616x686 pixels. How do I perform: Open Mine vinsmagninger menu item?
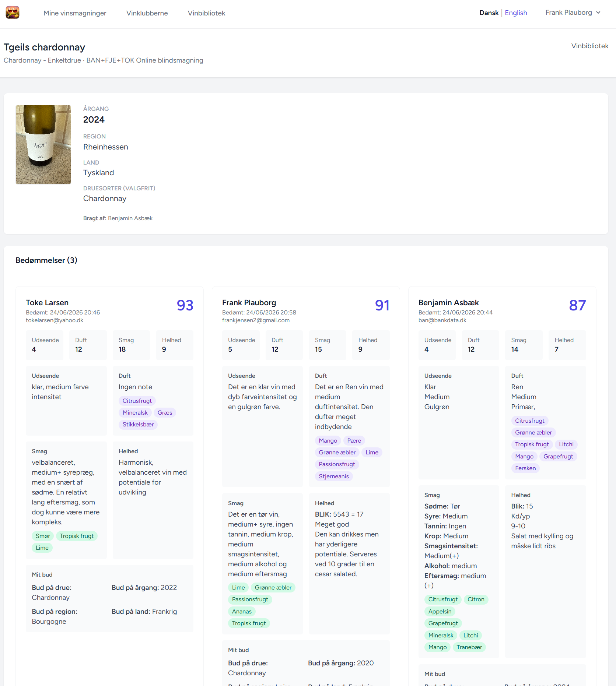coord(75,13)
